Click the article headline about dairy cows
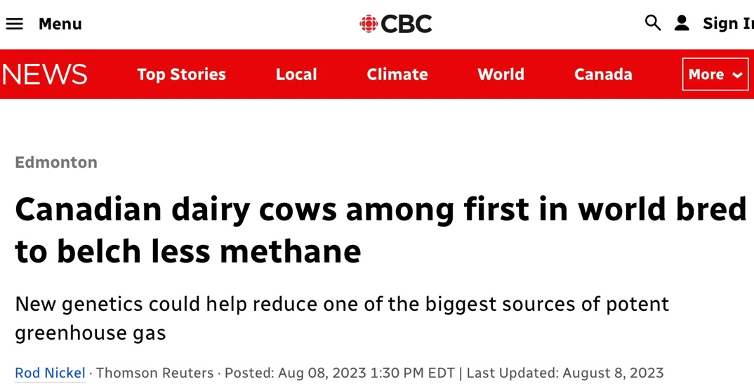 pos(380,230)
